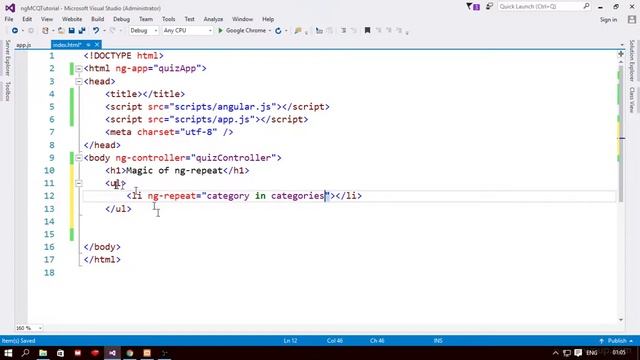Click the Publish button in the status bar

click(617, 340)
